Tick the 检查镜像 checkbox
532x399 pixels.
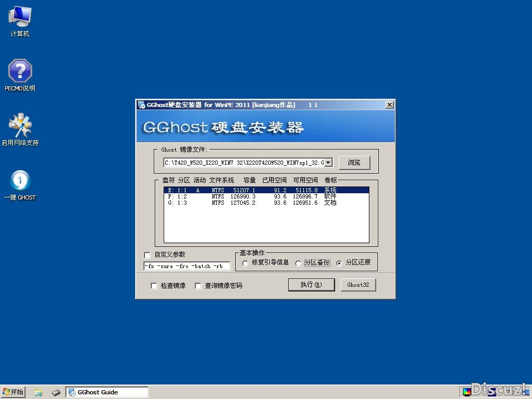tap(154, 286)
